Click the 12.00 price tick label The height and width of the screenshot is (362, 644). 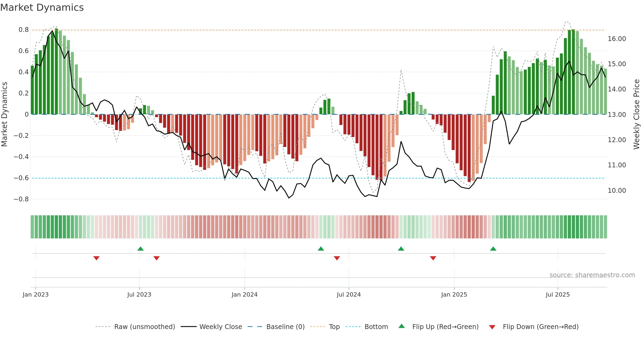click(617, 140)
